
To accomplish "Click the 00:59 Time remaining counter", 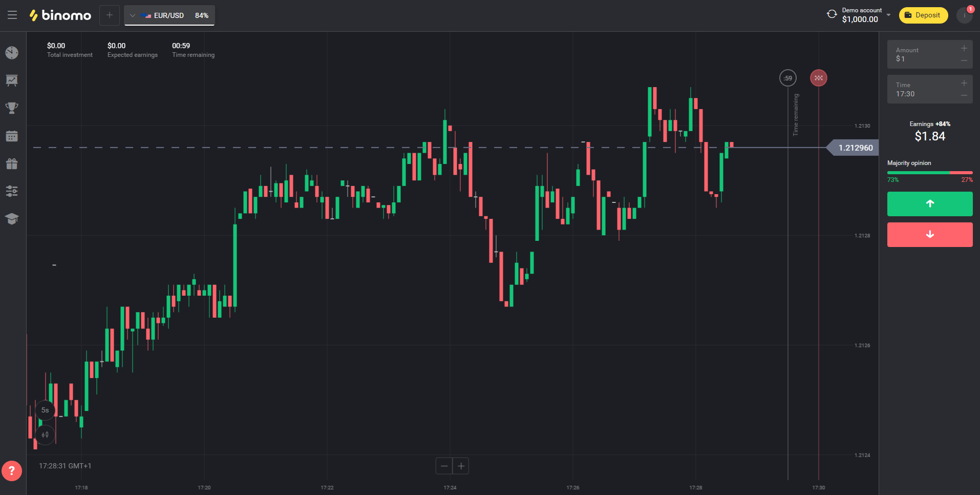I will [x=181, y=46].
